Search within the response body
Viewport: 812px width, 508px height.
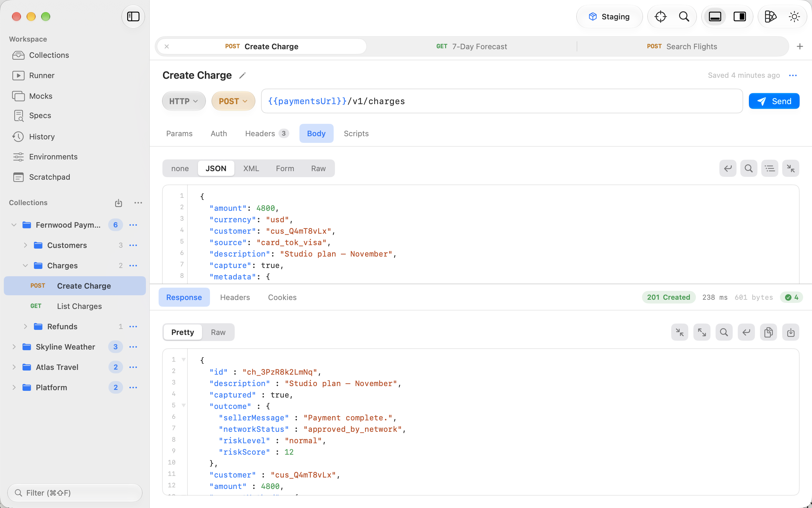(x=724, y=332)
